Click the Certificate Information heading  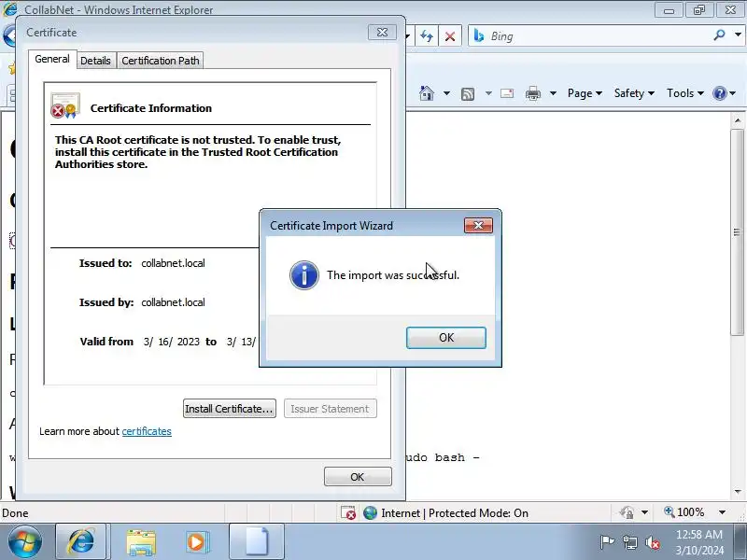[x=151, y=108]
